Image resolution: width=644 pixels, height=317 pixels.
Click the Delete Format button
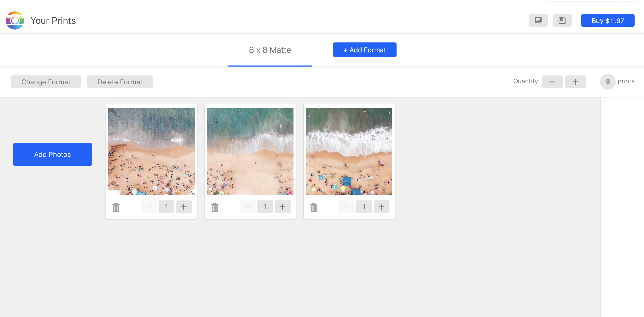[x=120, y=82]
